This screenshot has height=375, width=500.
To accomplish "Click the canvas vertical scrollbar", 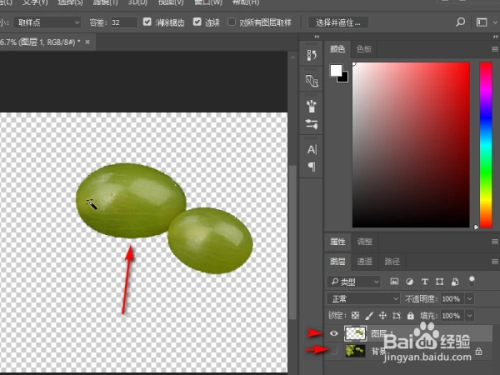I will coord(293,242).
